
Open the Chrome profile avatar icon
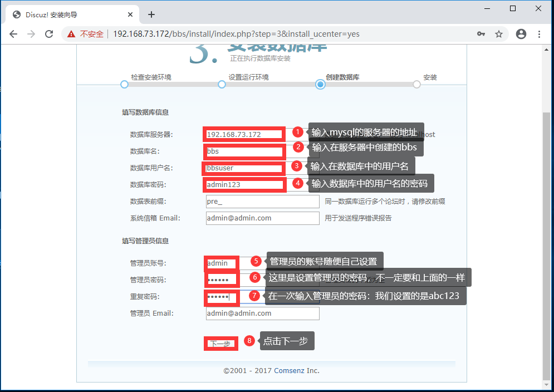521,33
